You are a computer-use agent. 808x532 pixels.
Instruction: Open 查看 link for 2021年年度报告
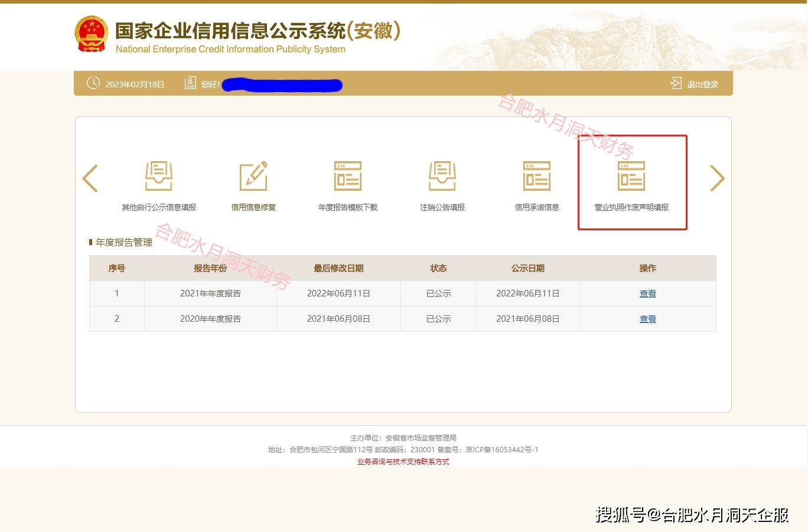[647, 293]
